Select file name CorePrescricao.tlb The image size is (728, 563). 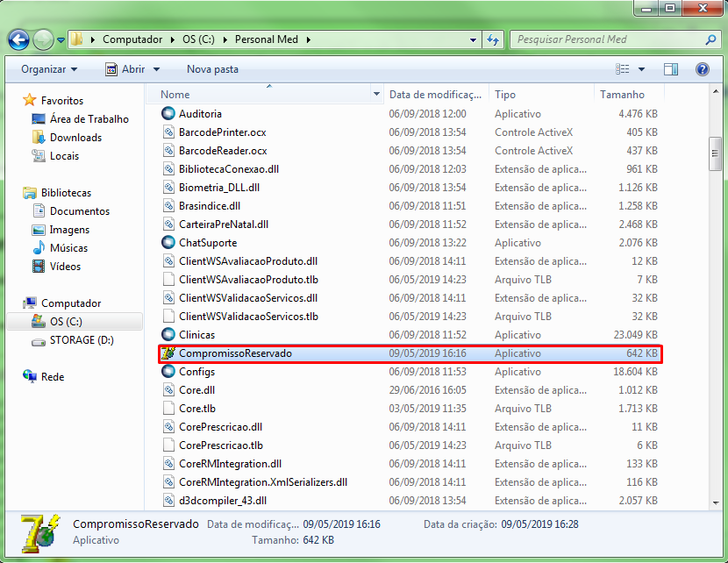point(221,445)
